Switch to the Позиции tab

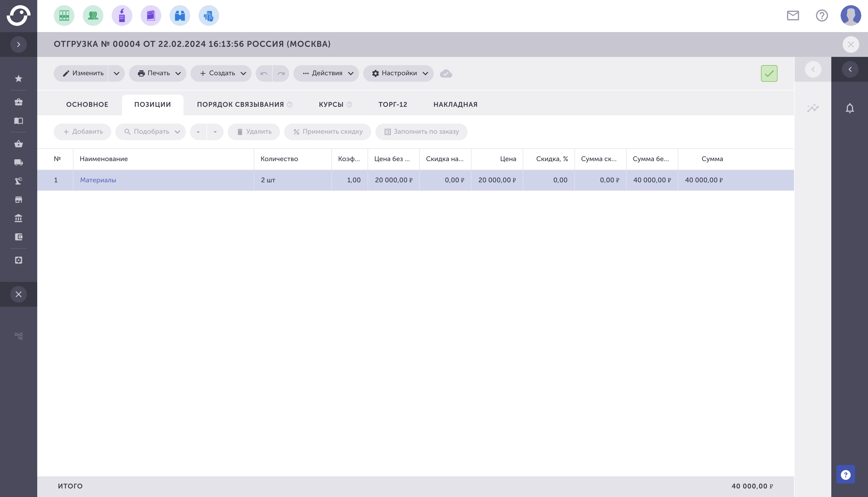pyautogui.click(x=153, y=104)
